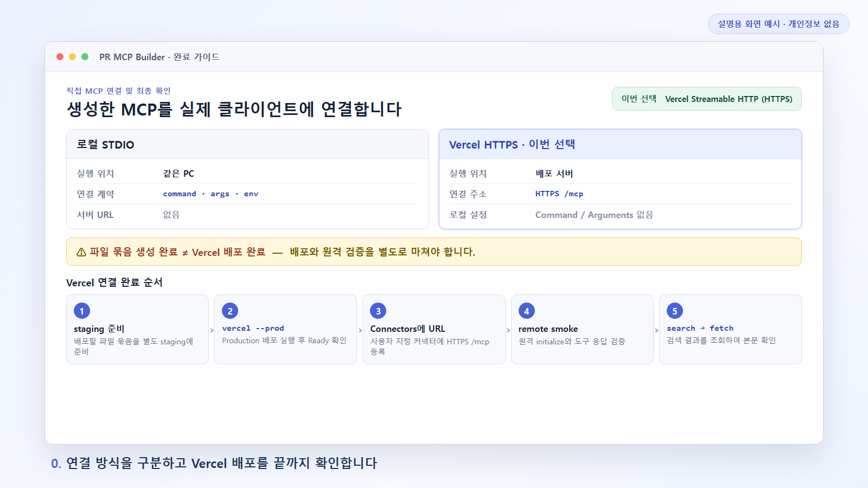The image size is (868, 488).
Task: Click step number 4 circle badge
Action: 526,311
